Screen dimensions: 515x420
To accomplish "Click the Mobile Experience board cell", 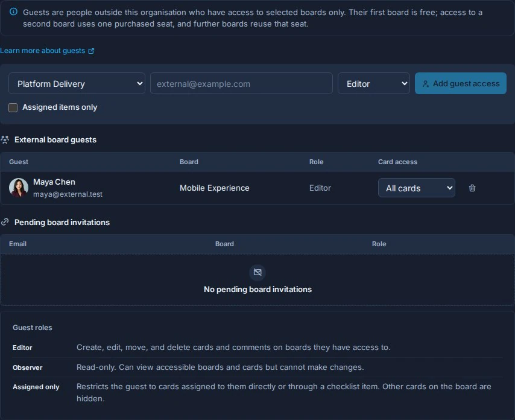I will 215,188.
